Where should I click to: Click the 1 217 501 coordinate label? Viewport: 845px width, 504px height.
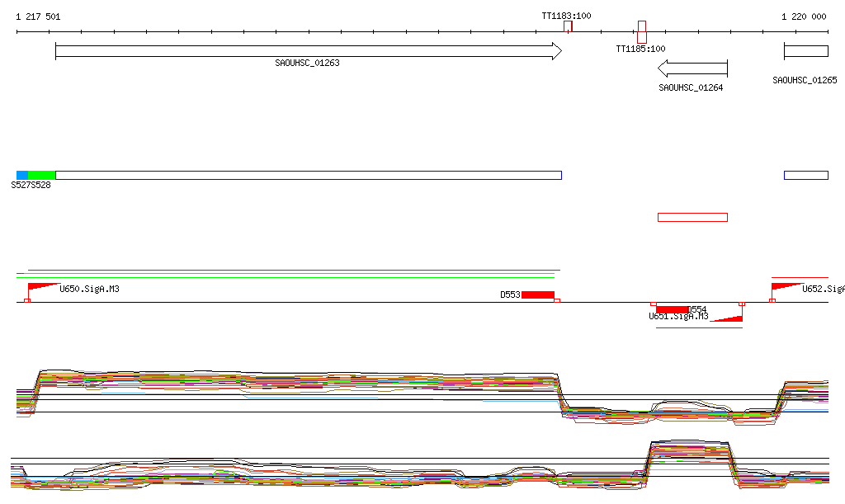point(38,16)
